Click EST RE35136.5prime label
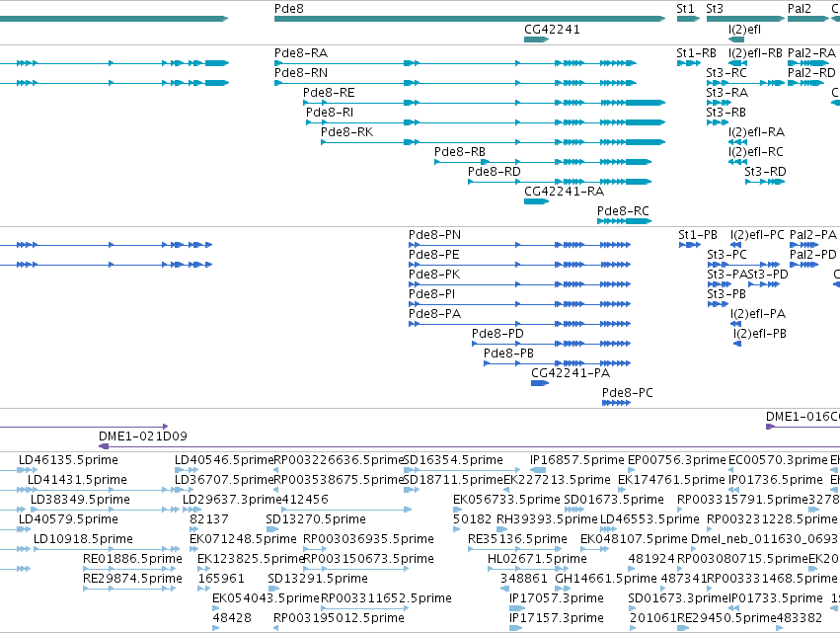 tap(517, 540)
